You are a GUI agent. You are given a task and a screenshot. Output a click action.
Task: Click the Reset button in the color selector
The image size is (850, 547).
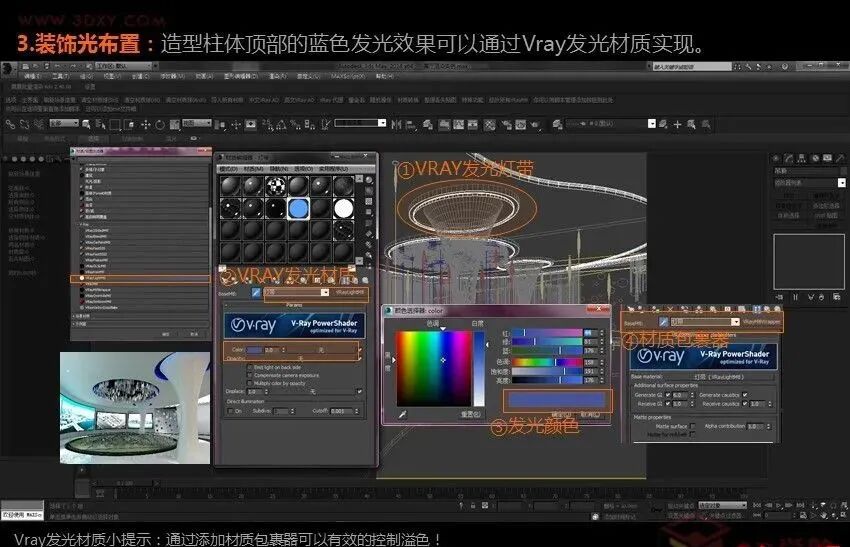pos(470,414)
